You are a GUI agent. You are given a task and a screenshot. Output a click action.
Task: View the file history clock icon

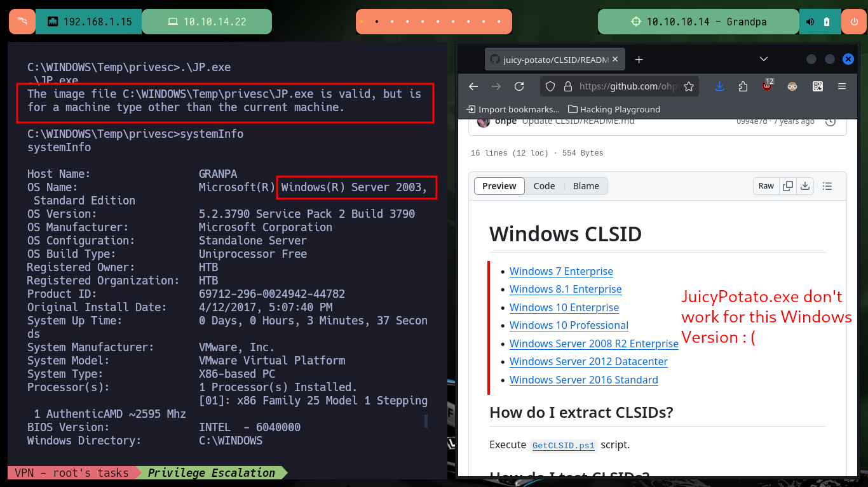(830, 121)
